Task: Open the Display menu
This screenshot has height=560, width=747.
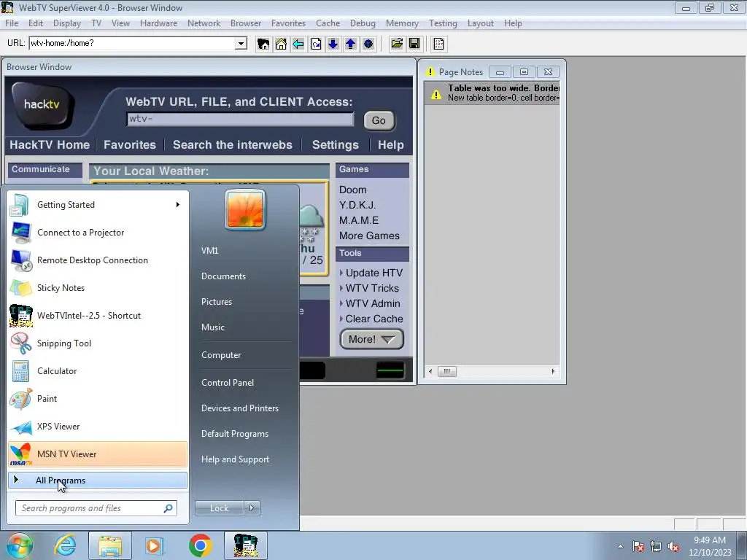Action: point(66,23)
